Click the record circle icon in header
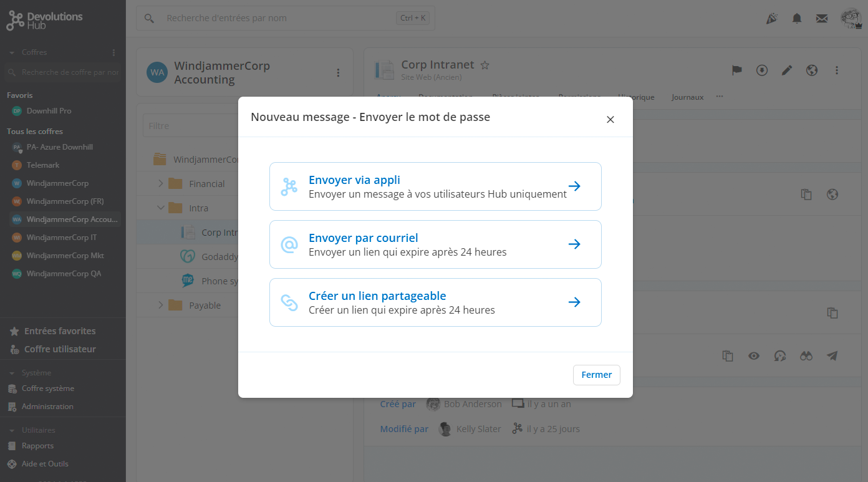The width and height of the screenshot is (868, 482). (x=762, y=70)
